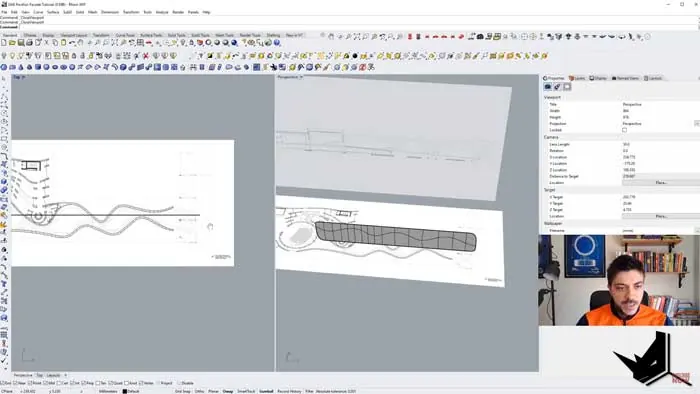Open the Perspective viewport title menu arrow

tap(301, 77)
